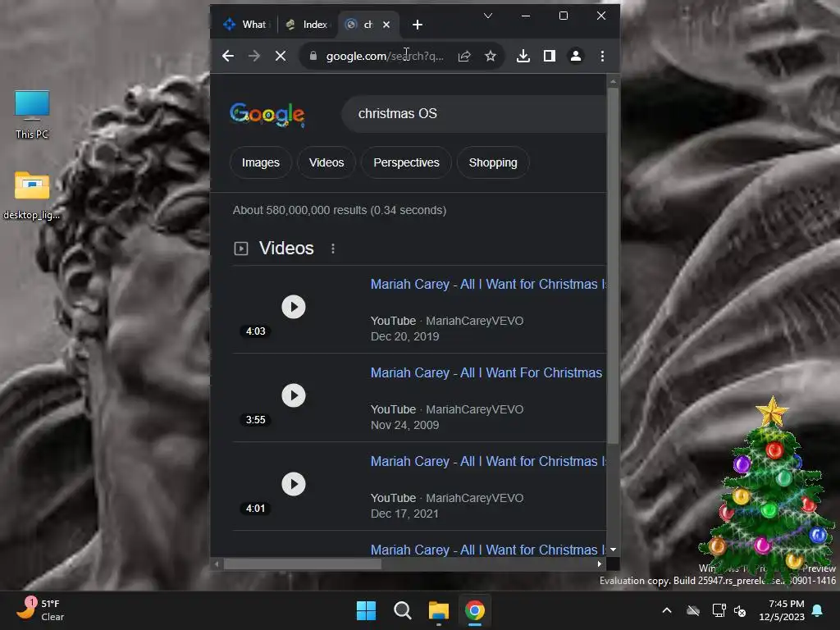Toggle the Chrome side panel
The height and width of the screenshot is (630, 840).
[x=550, y=56]
